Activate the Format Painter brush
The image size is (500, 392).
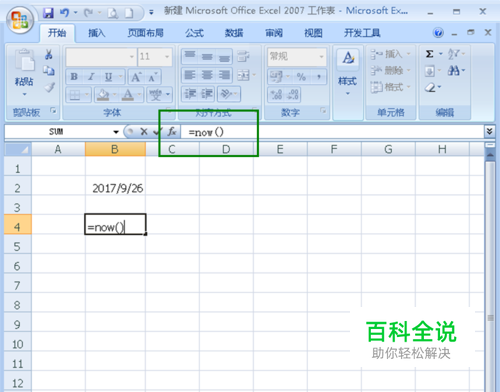tap(49, 87)
